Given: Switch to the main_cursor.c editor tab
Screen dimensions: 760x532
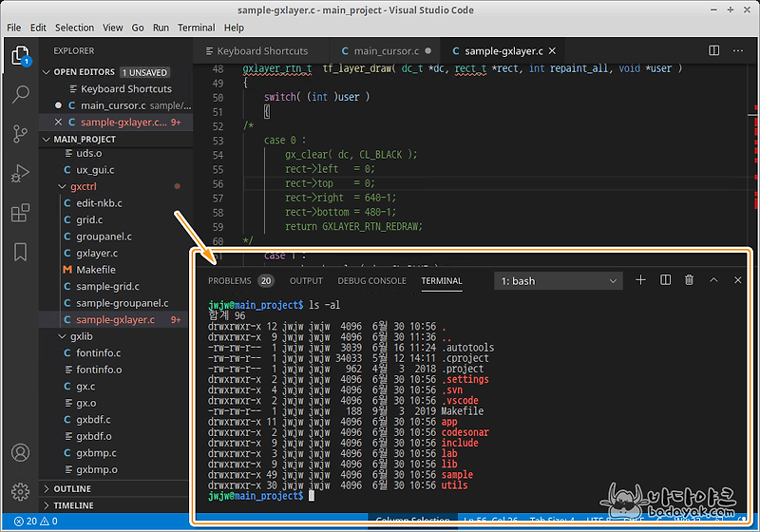Looking at the screenshot, I should click(386, 51).
